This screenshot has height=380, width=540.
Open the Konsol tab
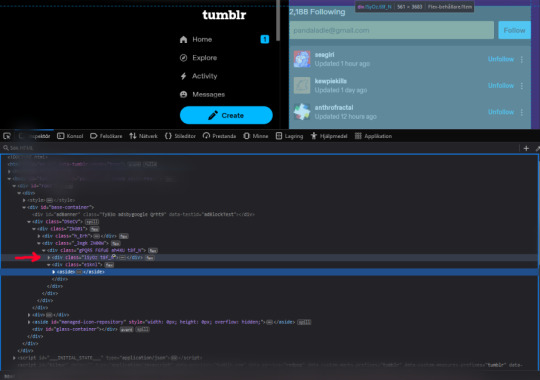[70, 136]
